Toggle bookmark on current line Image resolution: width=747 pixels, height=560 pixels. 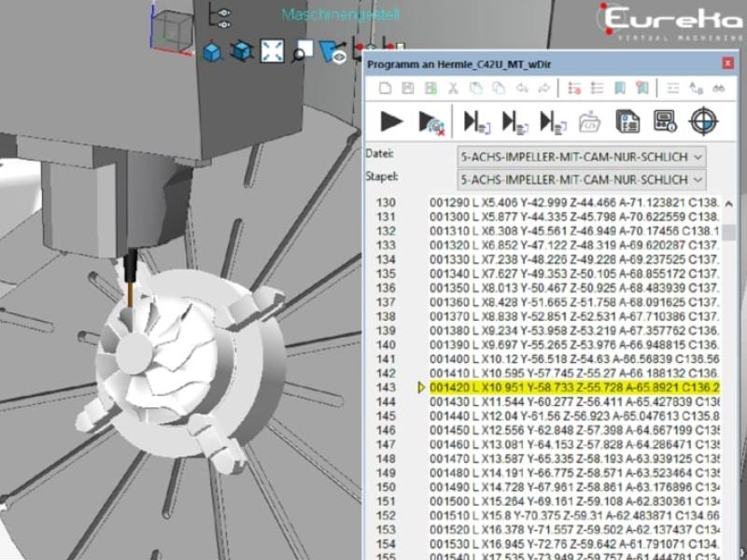coord(620,89)
